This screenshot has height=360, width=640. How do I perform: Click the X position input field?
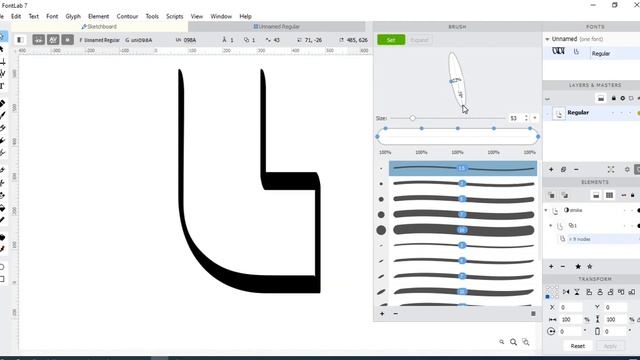pos(571,307)
